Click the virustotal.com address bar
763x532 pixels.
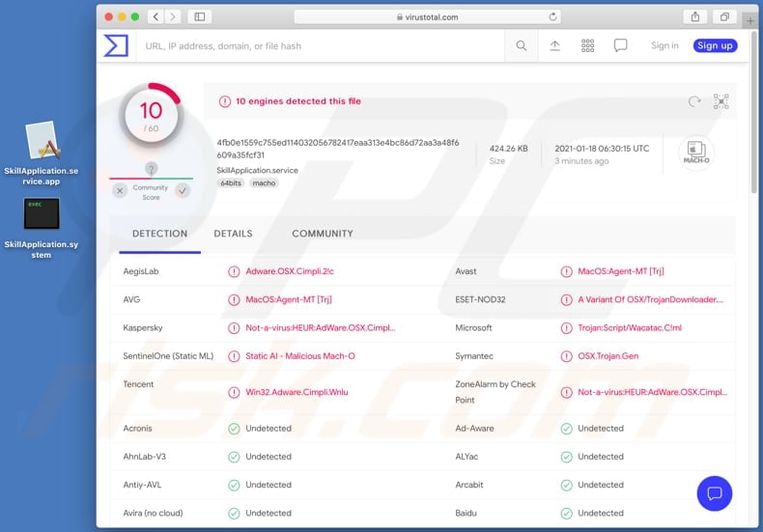[x=427, y=16]
